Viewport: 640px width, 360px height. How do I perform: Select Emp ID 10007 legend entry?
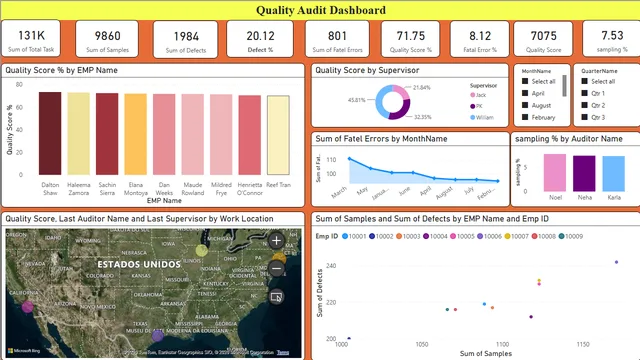pyautogui.click(x=516, y=236)
